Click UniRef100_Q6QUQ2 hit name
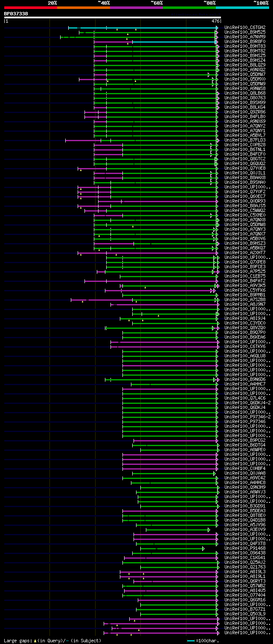Screen dimensions: 273x644 (245, 163)
